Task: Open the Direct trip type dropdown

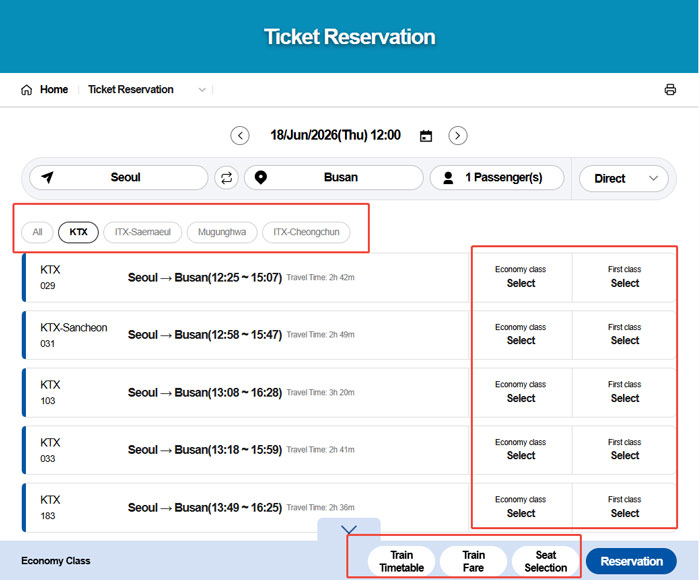Action: [x=624, y=179]
